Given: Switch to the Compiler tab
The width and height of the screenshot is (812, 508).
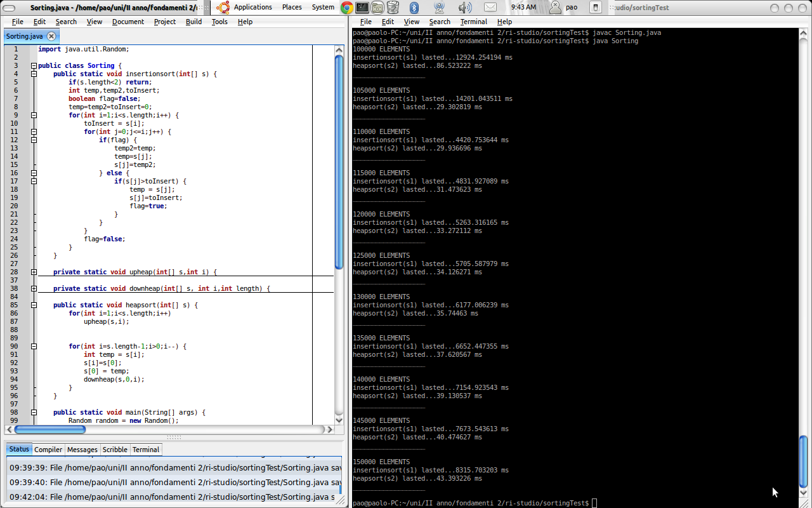Looking at the screenshot, I should point(48,450).
